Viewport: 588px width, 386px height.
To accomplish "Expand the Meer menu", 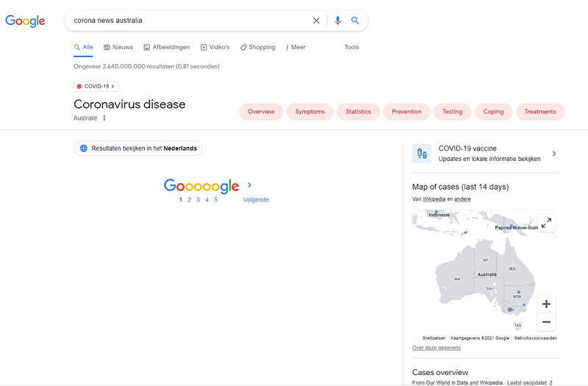I will pyautogui.click(x=295, y=47).
